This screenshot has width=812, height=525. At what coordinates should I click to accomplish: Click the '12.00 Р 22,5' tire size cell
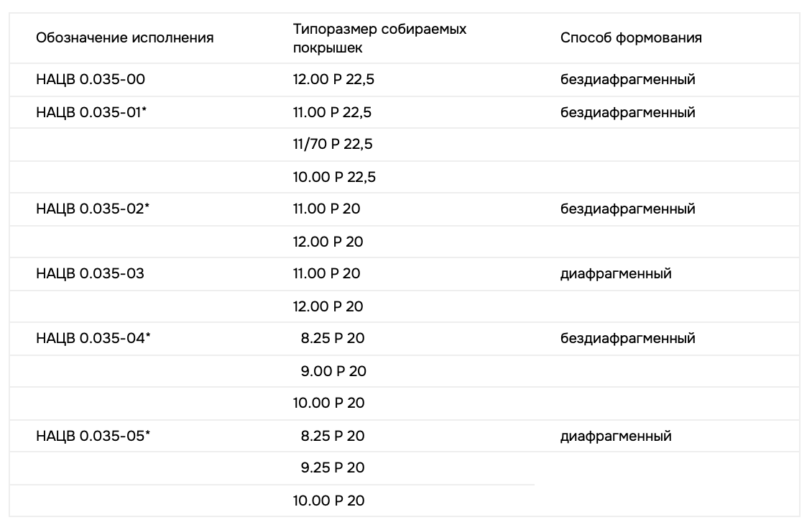[333, 80]
